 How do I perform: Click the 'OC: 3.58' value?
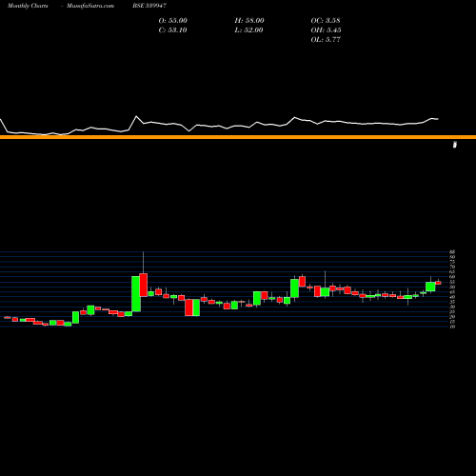tap(326, 21)
